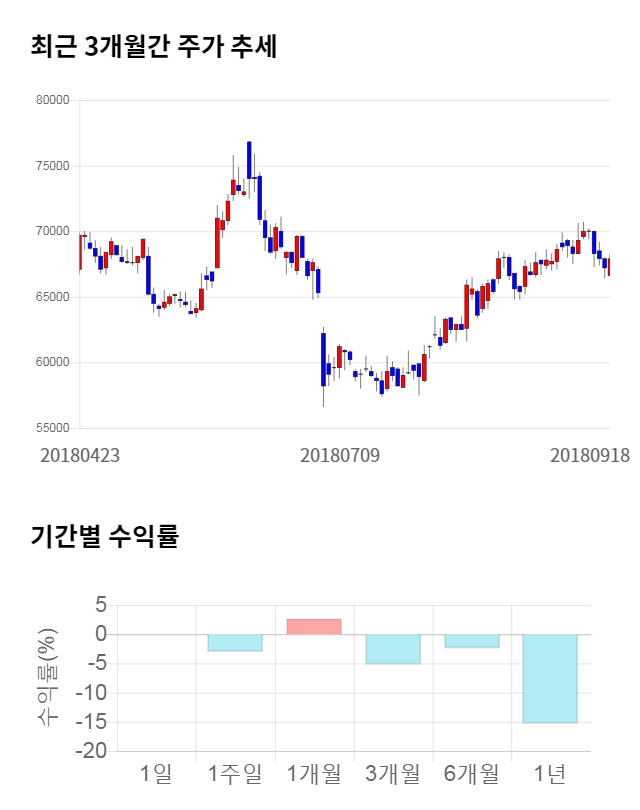Click the tallest blue candlestick at the peak
The width and height of the screenshot is (640, 810).
click(249, 160)
